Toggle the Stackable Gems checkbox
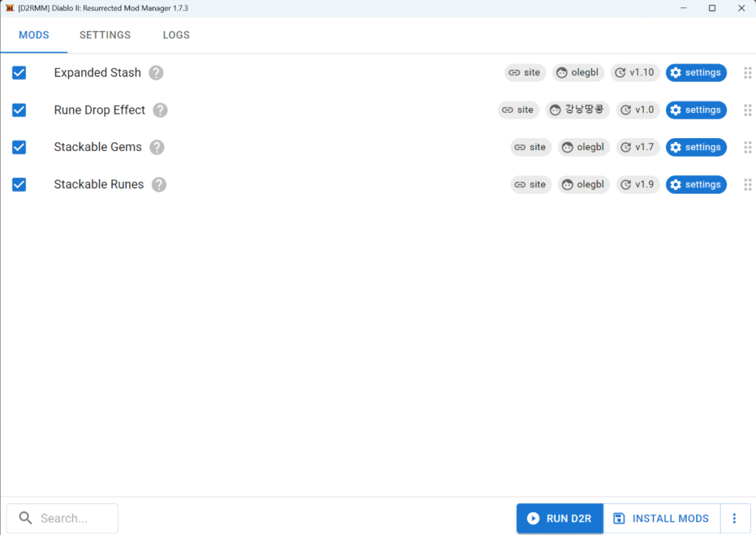This screenshot has width=756, height=535. tap(19, 147)
